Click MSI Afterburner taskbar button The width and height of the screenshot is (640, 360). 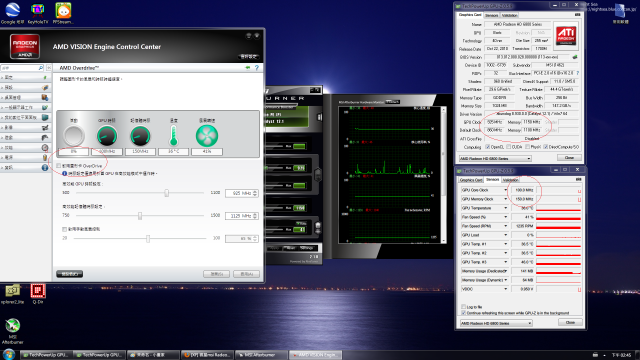[260, 355]
